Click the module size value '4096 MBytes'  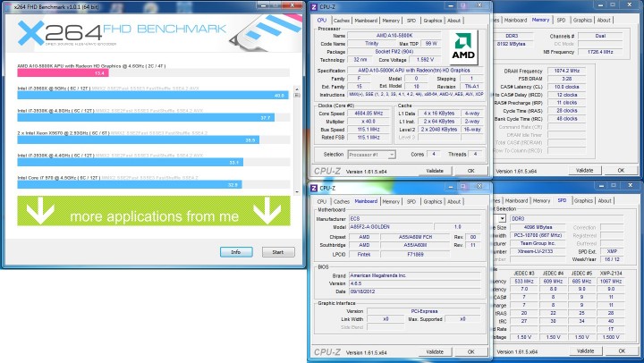(x=538, y=227)
